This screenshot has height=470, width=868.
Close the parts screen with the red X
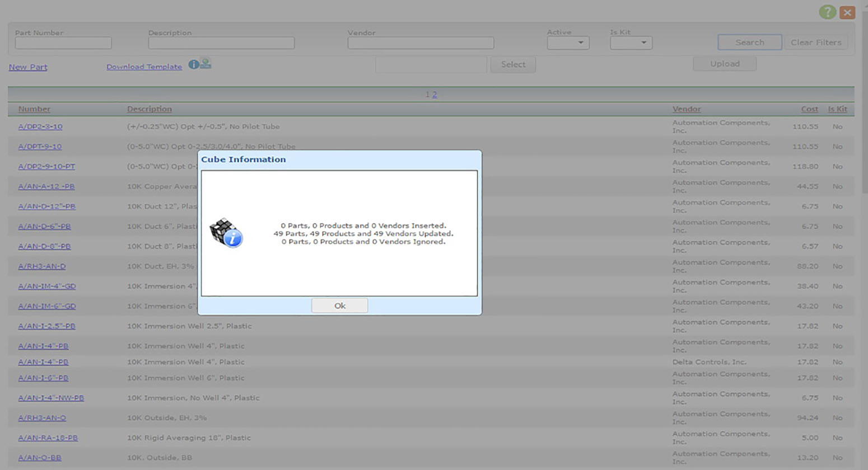(x=848, y=12)
